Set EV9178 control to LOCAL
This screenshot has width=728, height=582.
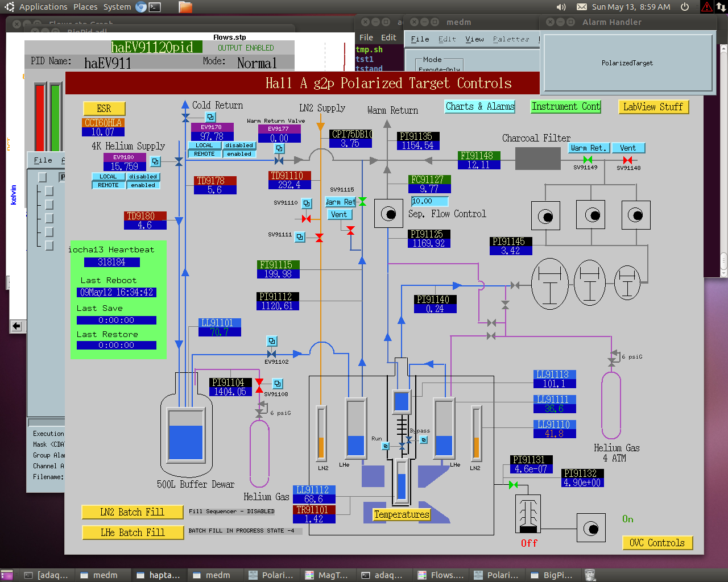coord(204,145)
